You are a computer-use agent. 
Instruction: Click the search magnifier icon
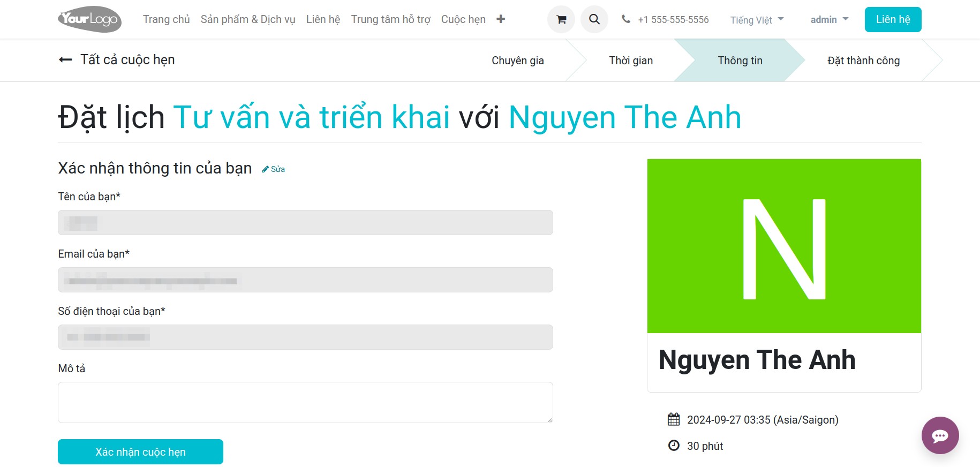[x=594, y=19]
